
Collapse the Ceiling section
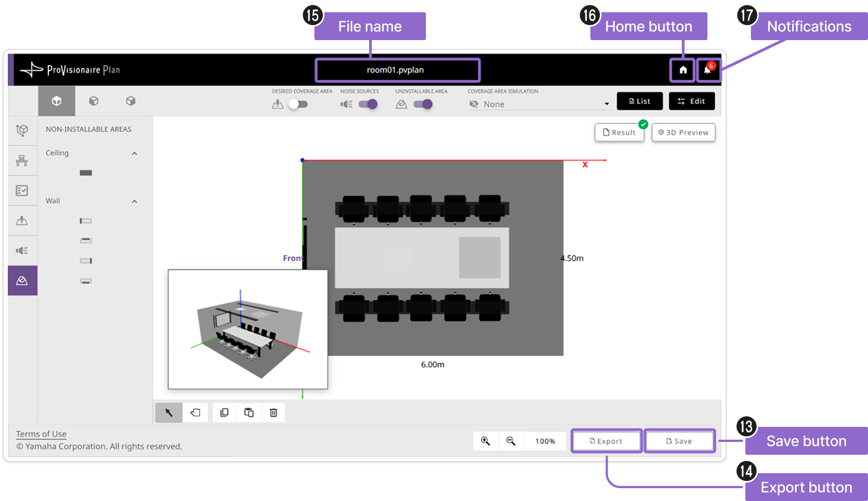click(x=134, y=153)
